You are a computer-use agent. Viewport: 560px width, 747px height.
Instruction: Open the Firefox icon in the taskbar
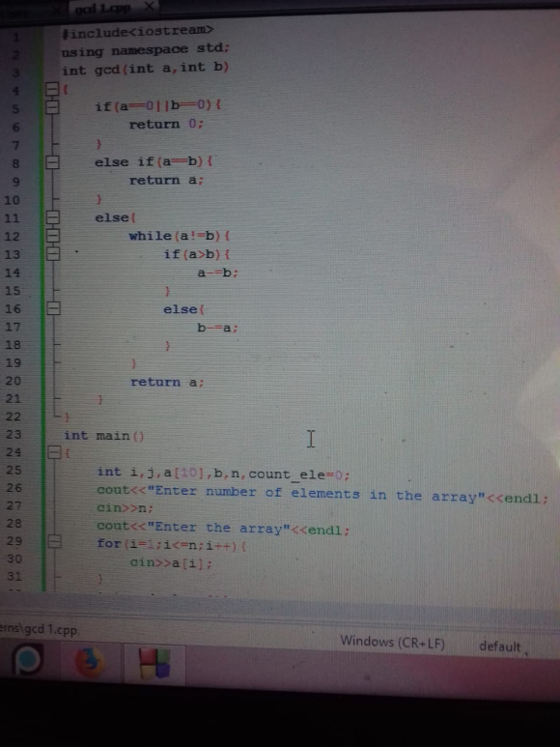click(90, 662)
